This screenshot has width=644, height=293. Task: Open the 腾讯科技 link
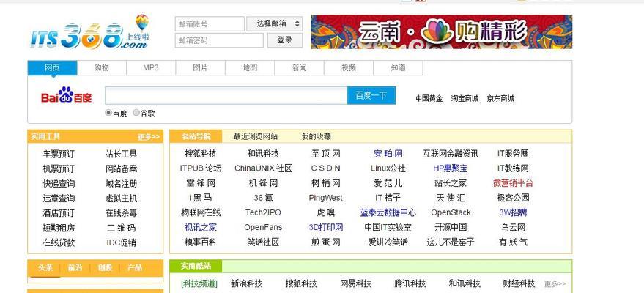point(410,283)
